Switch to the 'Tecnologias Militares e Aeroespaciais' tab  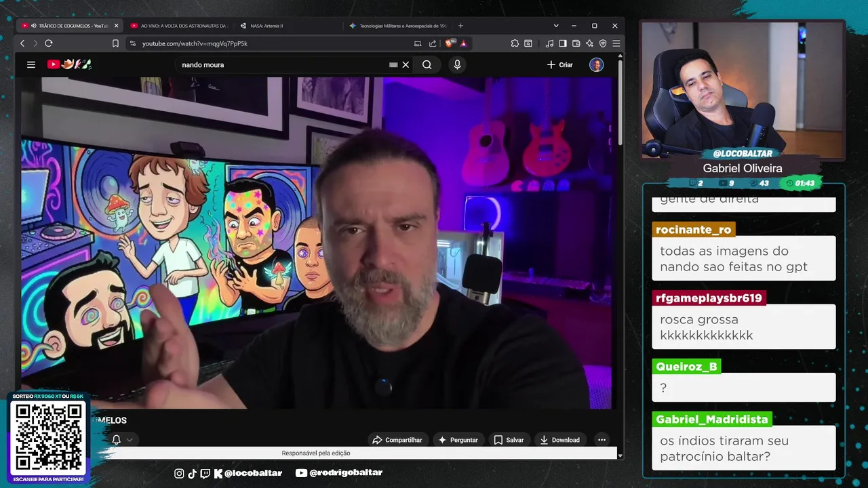tap(397, 26)
